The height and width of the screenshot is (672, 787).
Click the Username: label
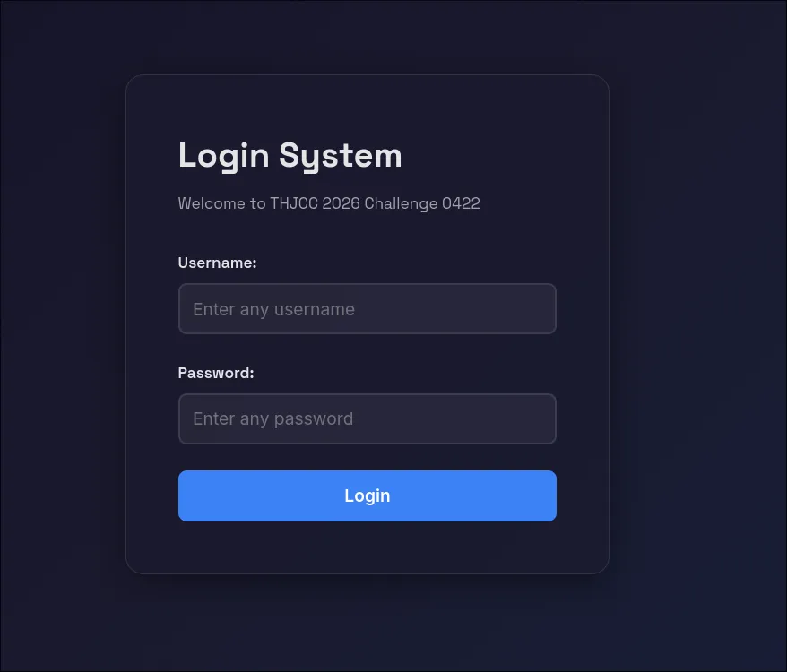pyautogui.click(x=217, y=263)
